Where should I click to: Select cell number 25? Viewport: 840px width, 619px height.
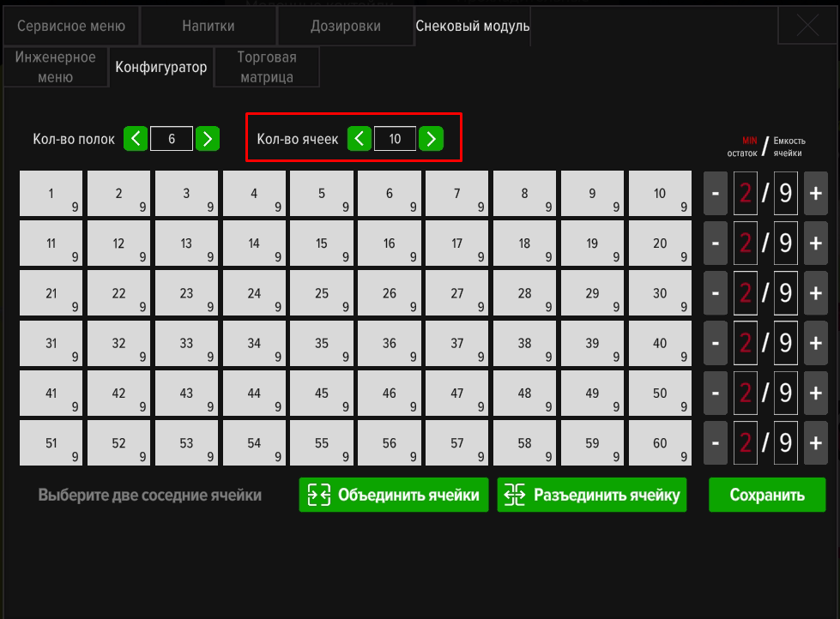pyautogui.click(x=322, y=294)
